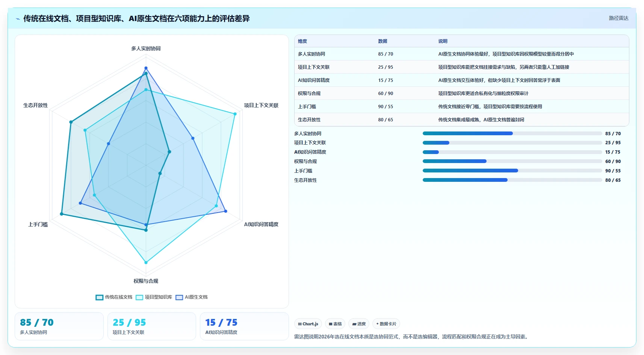Image resolution: width=644 pixels, height=355 pixels.
Task: Click the AI知识问答精度 progress bar
Action: 512,152
